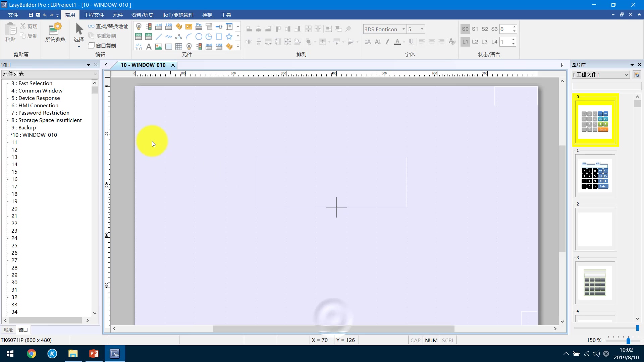Enable L1 language layer toggle
This screenshot has height=362, width=644.
tap(465, 42)
